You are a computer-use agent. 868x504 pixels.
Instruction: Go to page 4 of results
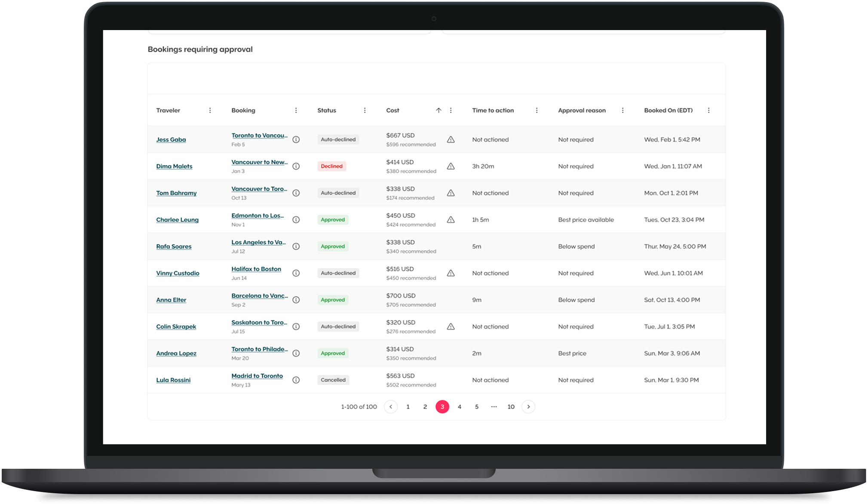pyautogui.click(x=459, y=407)
